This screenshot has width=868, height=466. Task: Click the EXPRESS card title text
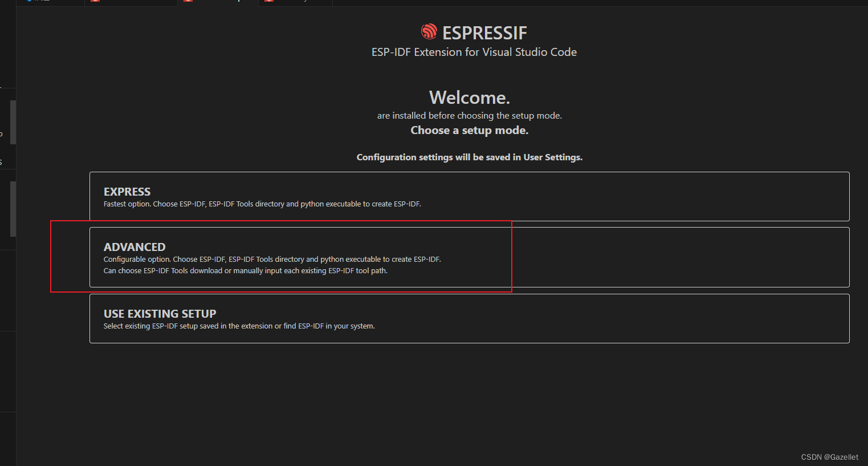(127, 192)
